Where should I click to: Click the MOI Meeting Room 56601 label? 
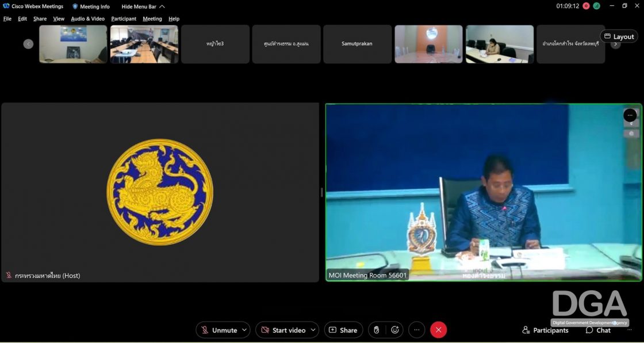click(x=367, y=275)
